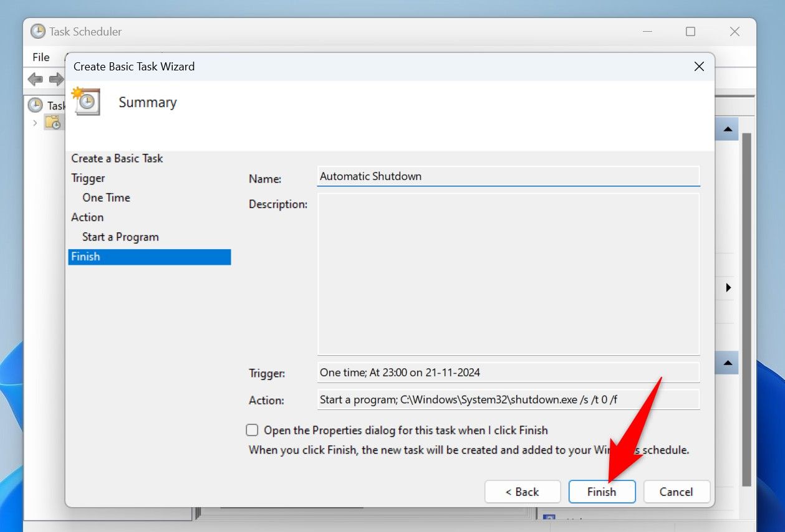Select the Task Scheduler Library folder icon
This screenshot has width=785, height=532.
pyautogui.click(x=53, y=122)
